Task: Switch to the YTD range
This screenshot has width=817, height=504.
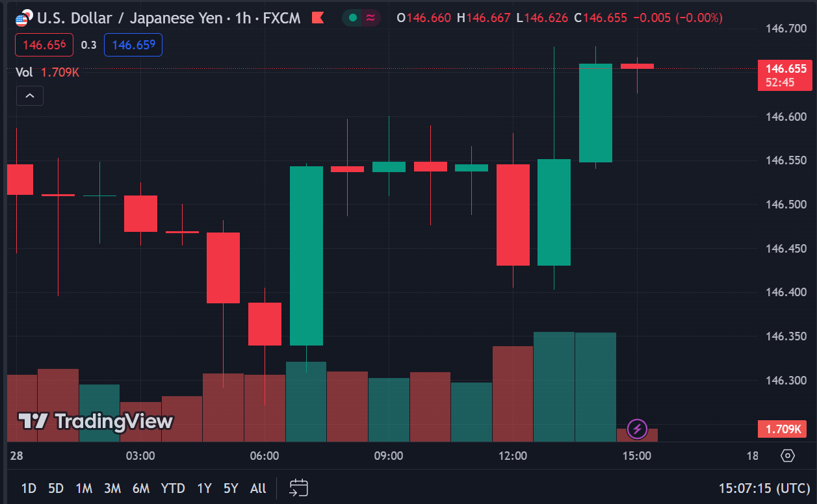Action: click(x=173, y=488)
